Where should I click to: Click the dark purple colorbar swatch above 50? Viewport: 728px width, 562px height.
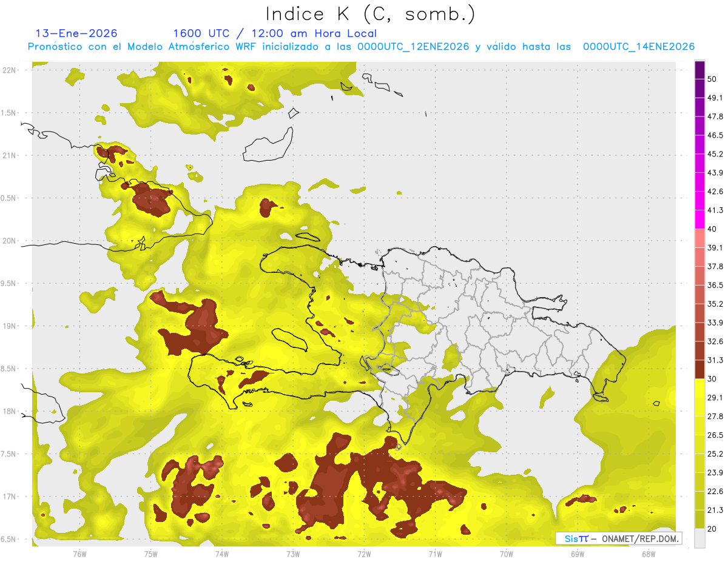[700, 70]
